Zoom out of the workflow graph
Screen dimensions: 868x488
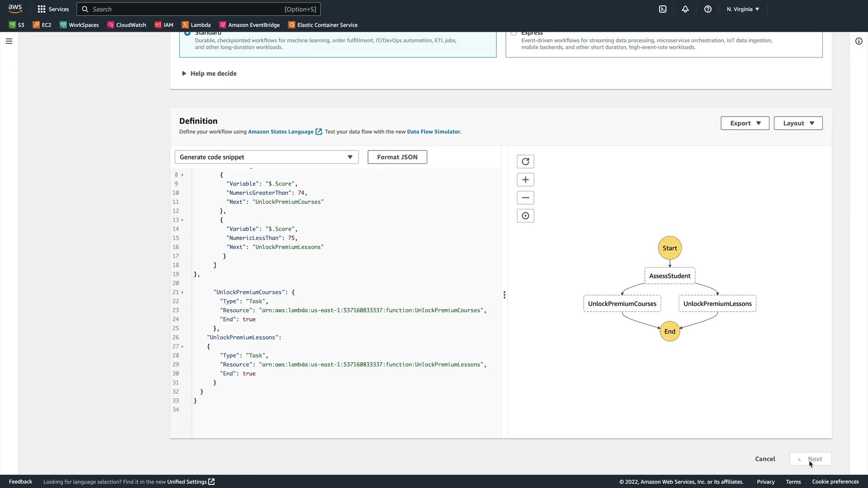coord(525,198)
